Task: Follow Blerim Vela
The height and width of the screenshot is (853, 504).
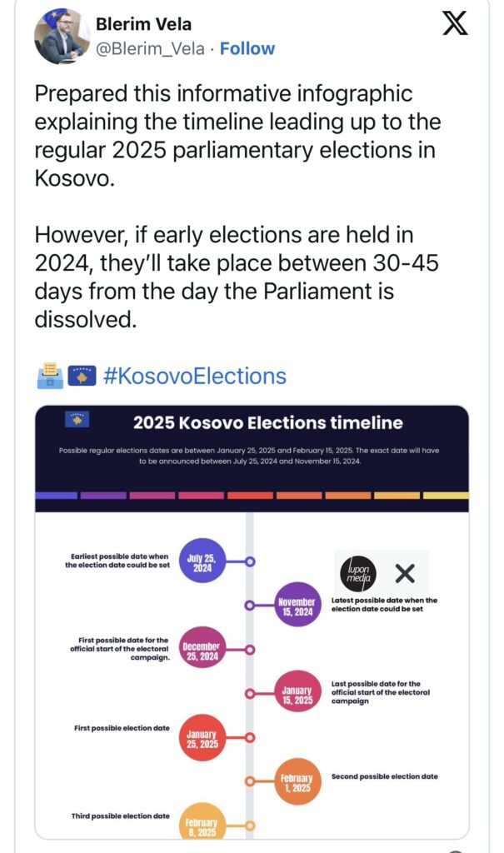Action: [247, 48]
